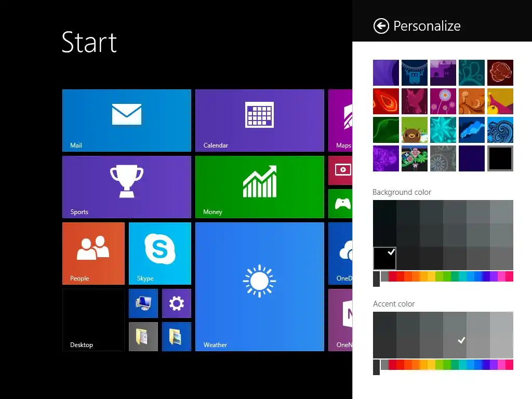Image resolution: width=532 pixels, height=399 pixels.
Task: Set background hue to green on the strip
Action: pyautogui.click(x=447, y=276)
